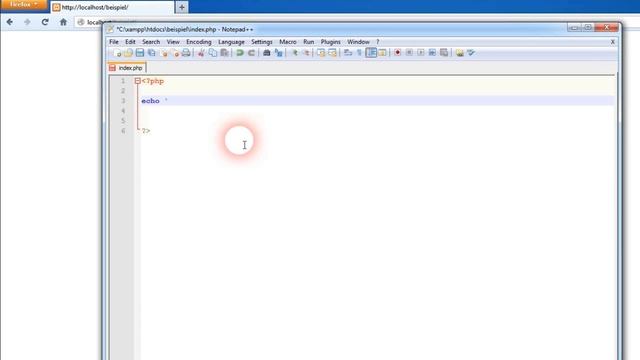Viewport: 640px width, 360px height.
Task: Open the user defined language dialog
Action: point(382,53)
